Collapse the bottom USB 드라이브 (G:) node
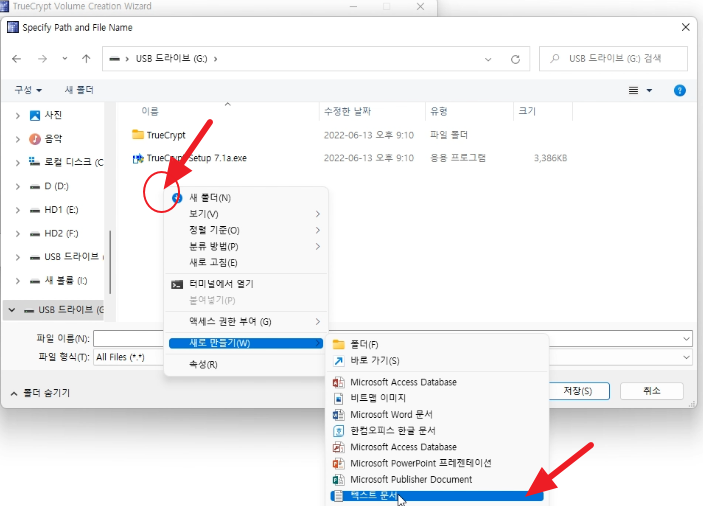The image size is (703, 506). click(12, 310)
